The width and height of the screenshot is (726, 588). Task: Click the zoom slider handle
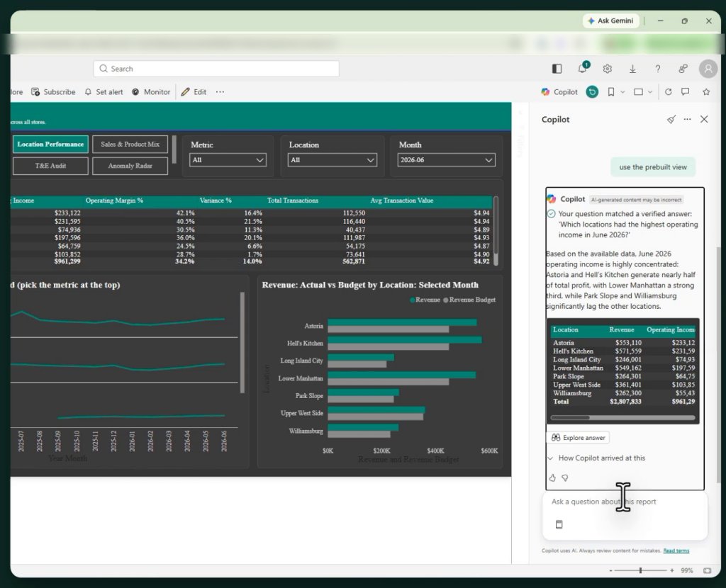640,570
